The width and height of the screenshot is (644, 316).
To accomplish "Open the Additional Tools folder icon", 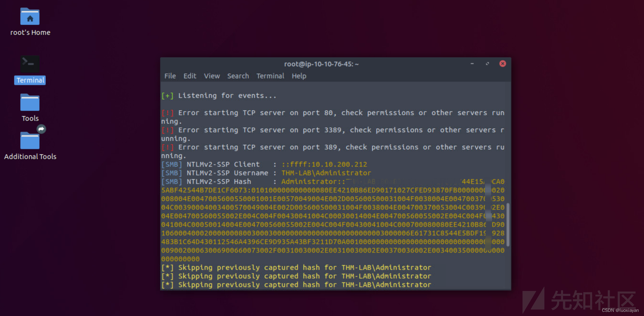I will pos(30,140).
